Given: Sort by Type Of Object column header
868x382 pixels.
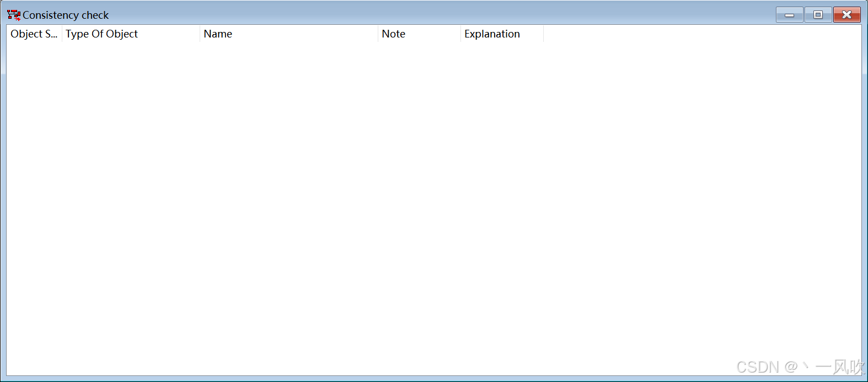Looking at the screenshot, I should (x=131, y=34).
